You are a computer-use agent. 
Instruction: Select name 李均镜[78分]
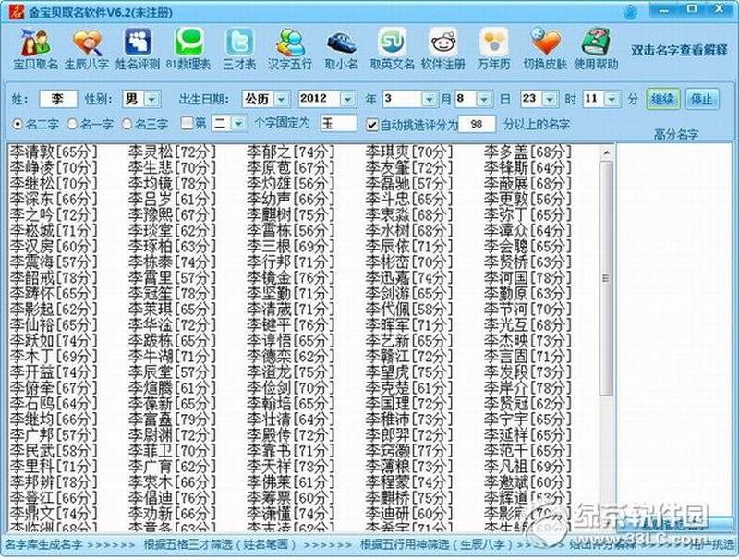(x=172, y=183)
